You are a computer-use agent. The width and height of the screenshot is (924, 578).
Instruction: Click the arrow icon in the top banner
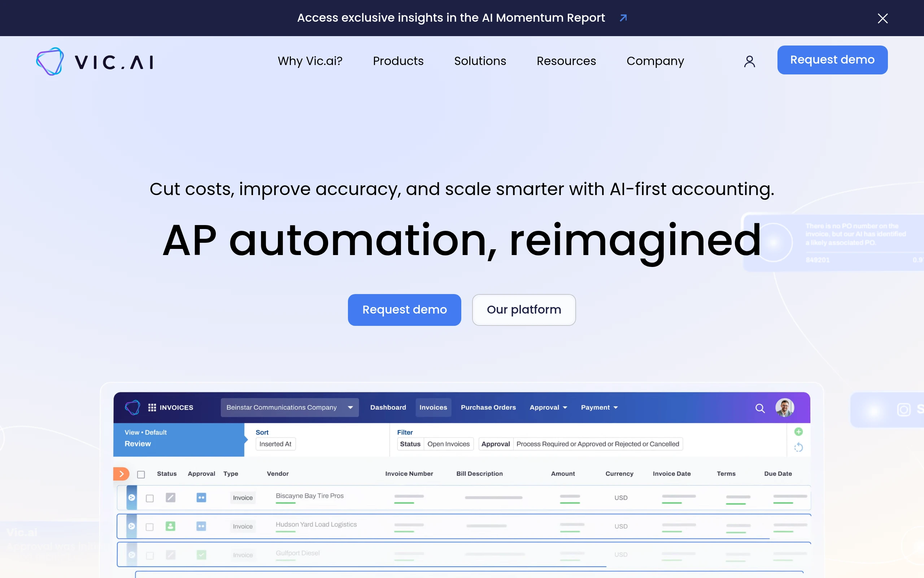click(623, 18)
